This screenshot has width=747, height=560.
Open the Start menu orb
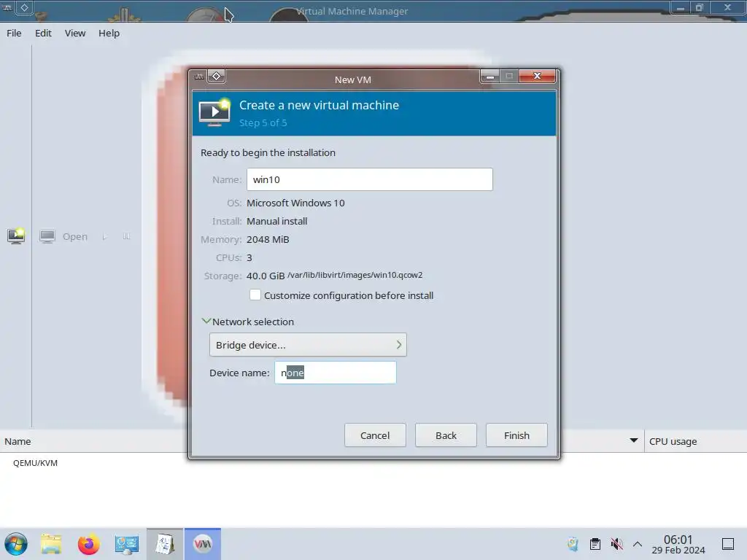coord(16,544)
